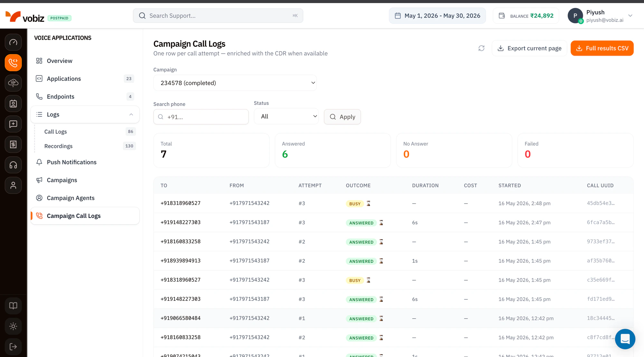Click call UUID c8f7cd8f…

coord(601,337)
